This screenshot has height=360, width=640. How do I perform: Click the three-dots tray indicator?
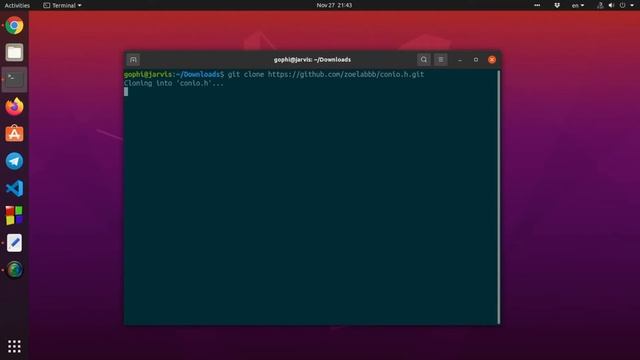coord(537,5)
